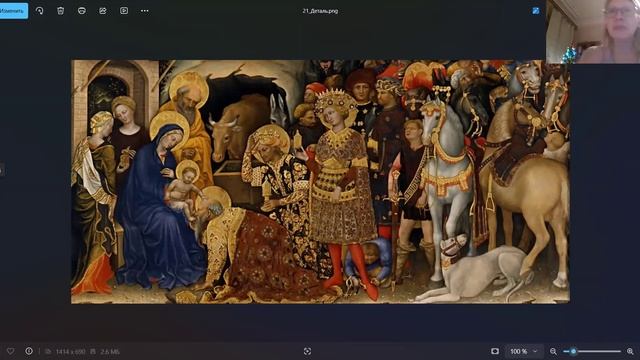Click the 1414 x 690 dimensions text
Image resolution: width=640 pixels, height=360 pixels.
71,351
